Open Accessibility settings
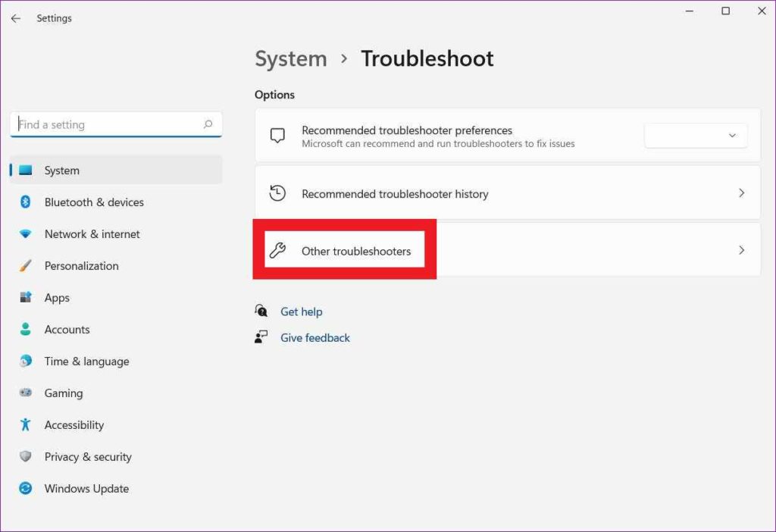The image size is (776, 532). tap(116, 424)
